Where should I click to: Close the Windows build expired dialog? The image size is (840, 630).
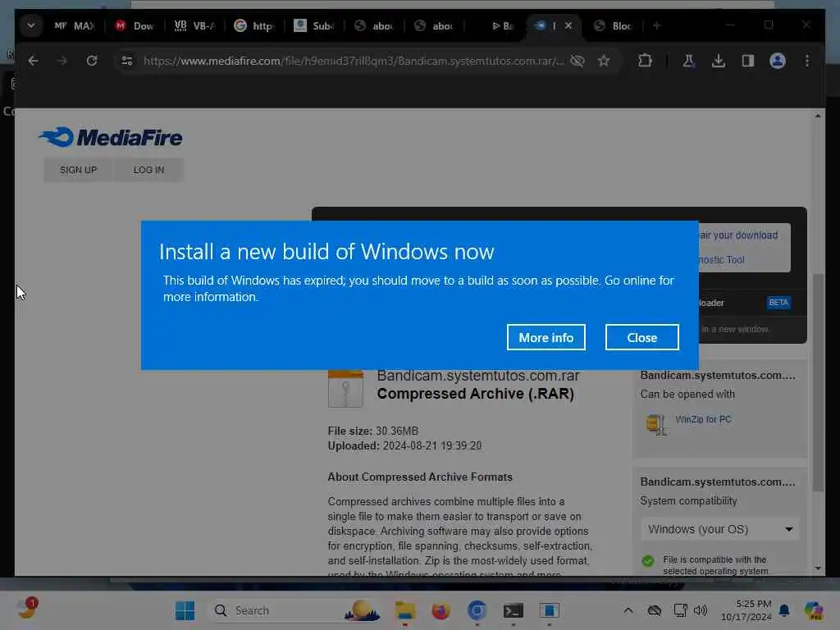tap(641, 337)
